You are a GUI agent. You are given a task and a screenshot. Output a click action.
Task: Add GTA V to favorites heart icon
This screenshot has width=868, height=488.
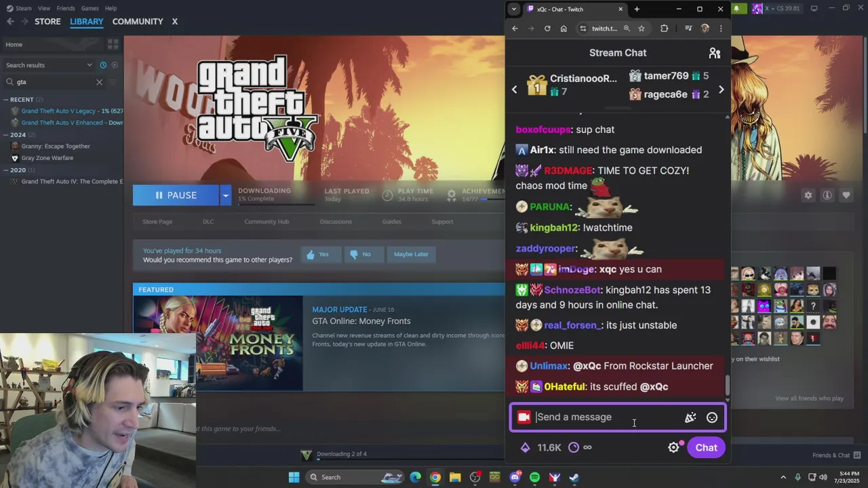[846, 195]
